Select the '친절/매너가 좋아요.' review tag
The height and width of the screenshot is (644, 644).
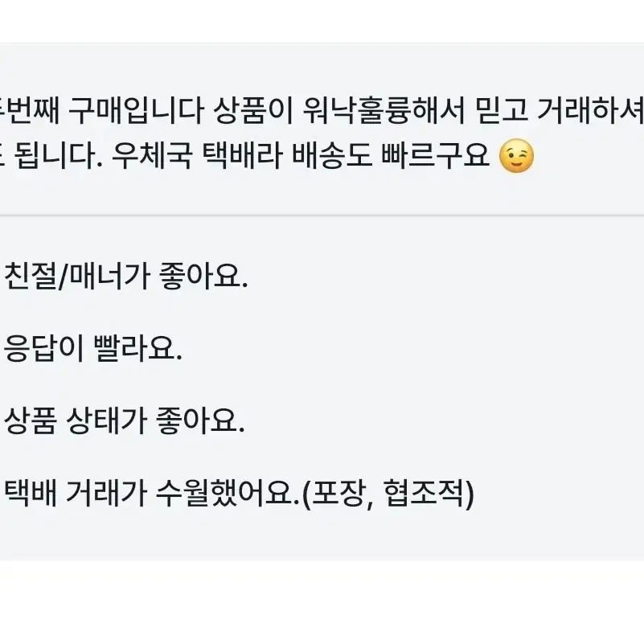click(125, 276)
